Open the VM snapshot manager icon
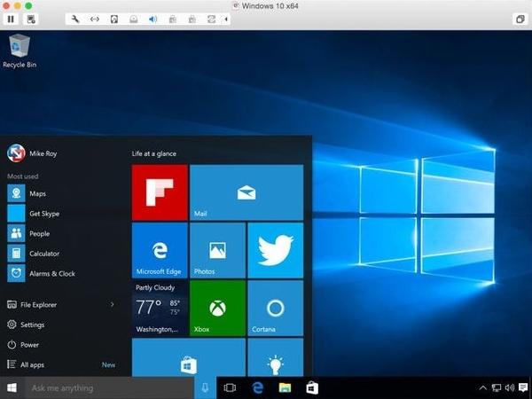 click(31, 19)
